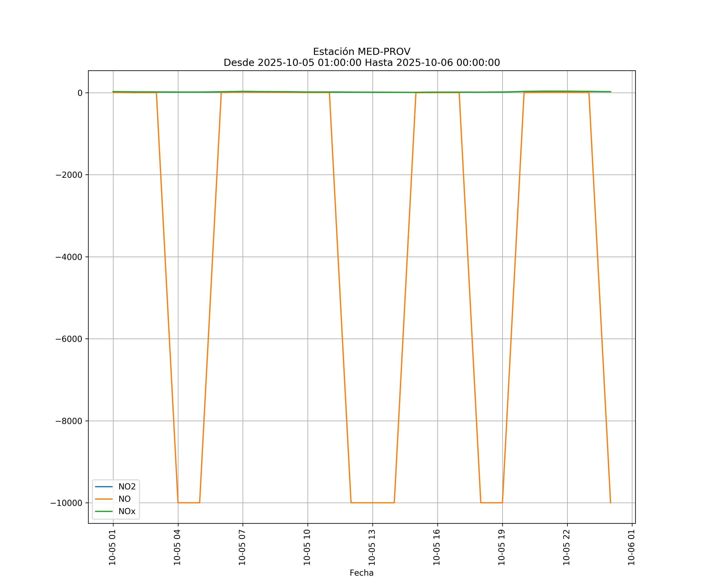Viewport: 706px width, 588px height.
Task: Click the −10000 y-axis tick label
Action: point(66,503)
